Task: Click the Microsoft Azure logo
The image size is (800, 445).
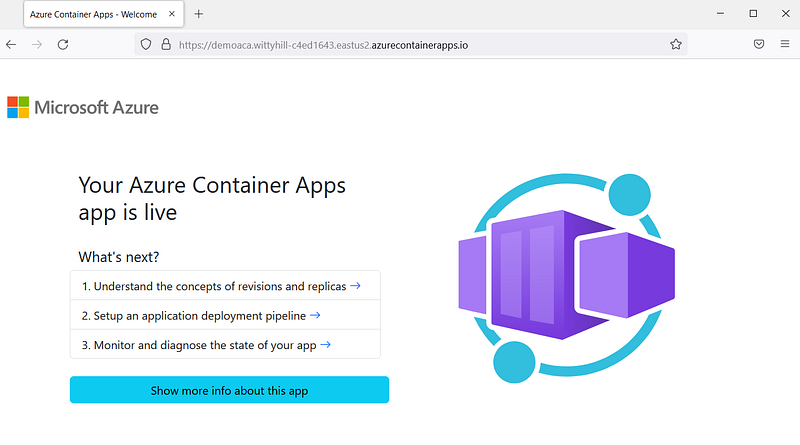Action: point(83,107)
